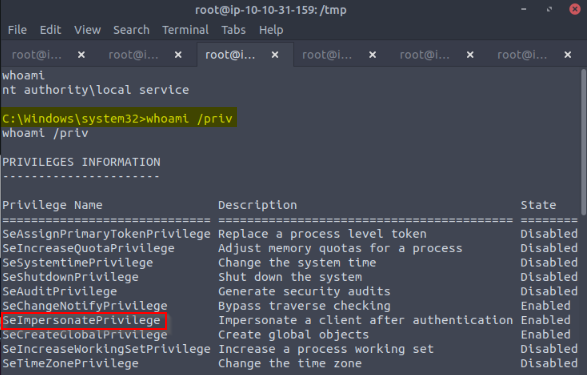Open the Help menu
Screen dimensions: 587x375
(x=271, y=30)
